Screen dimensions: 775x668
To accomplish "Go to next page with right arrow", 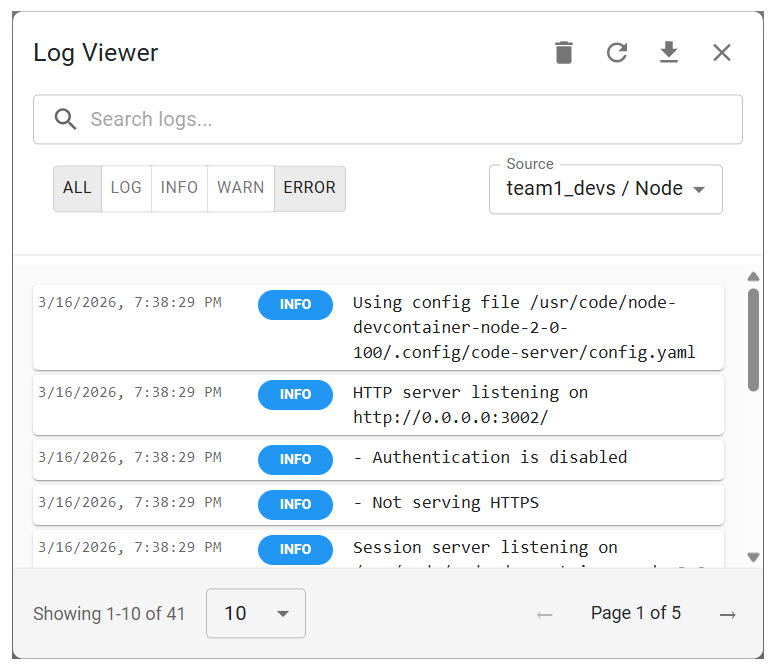I will [x=728, y=614].
